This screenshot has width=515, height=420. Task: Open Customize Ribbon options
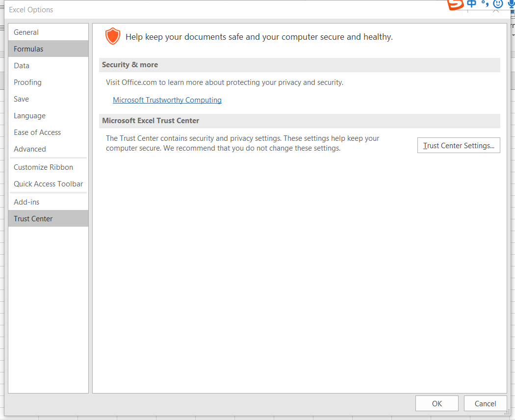48,167
